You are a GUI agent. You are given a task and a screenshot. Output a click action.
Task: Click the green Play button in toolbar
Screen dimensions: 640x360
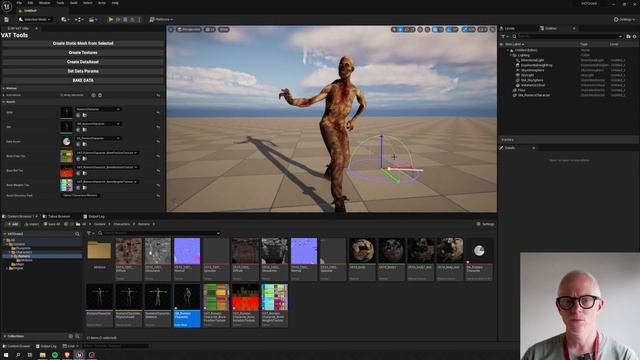click(110, 19)
